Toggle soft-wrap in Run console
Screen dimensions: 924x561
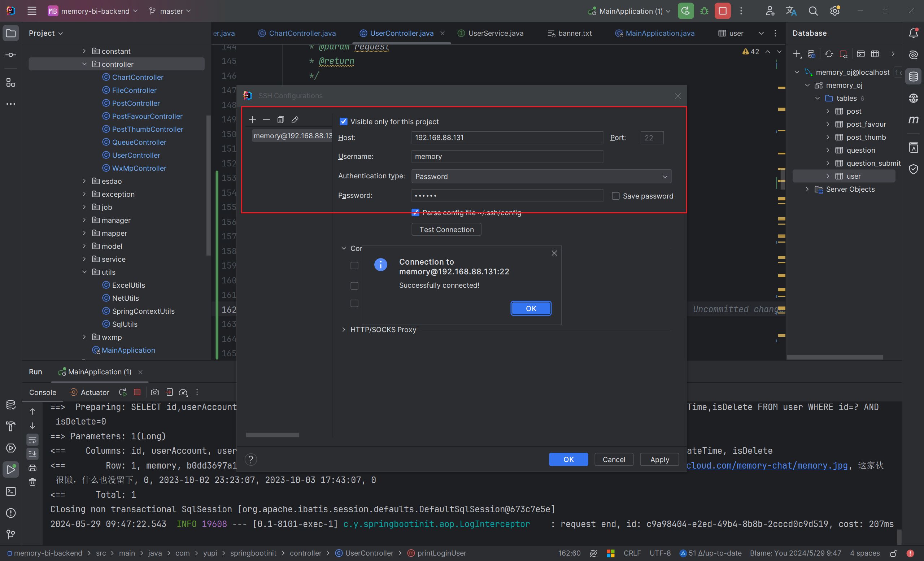[32, 439]
